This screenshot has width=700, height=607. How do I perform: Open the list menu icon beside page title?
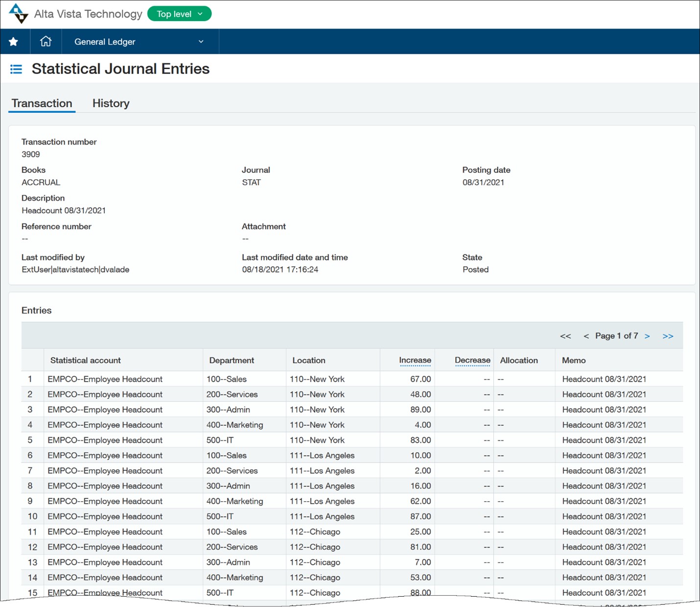(x=16, y=69)
